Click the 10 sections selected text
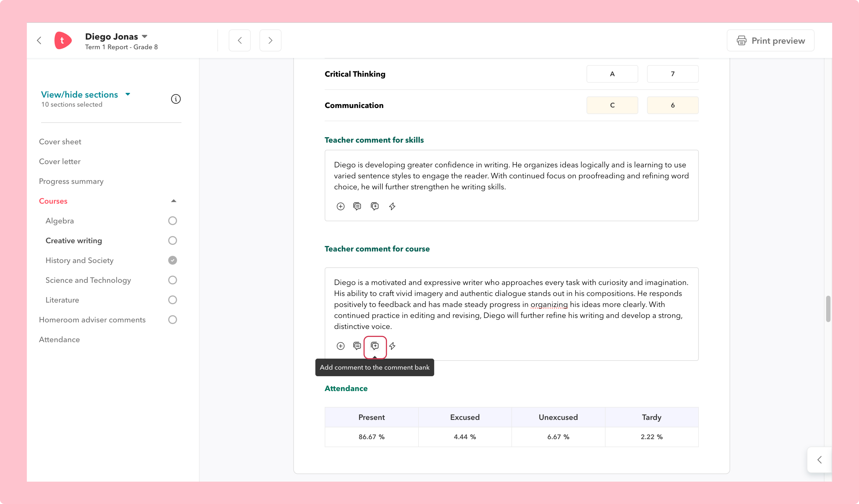The height and width of the screenshot is (504, 859). (72, 104)
